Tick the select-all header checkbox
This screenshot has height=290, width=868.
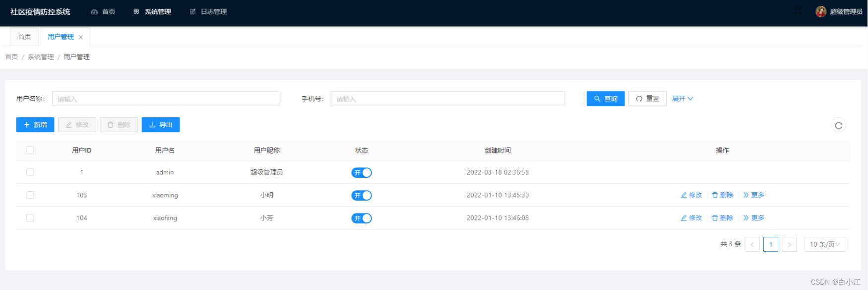[x=30, y=150]
